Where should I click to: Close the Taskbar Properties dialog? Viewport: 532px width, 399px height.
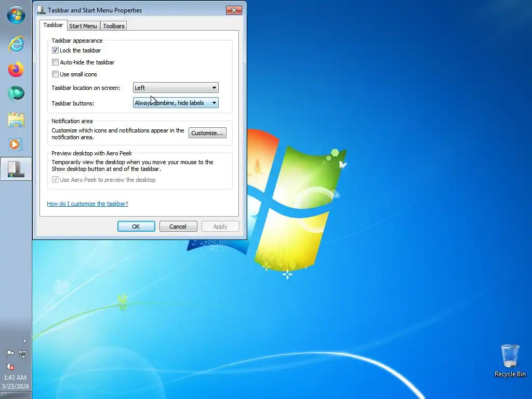234,10
